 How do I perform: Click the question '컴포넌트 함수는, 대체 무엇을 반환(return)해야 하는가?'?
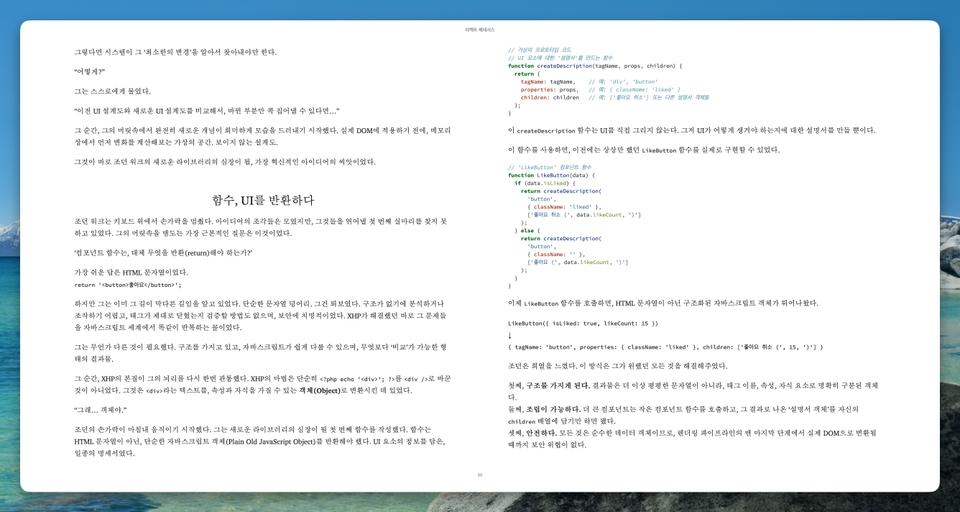pos(163,253)
